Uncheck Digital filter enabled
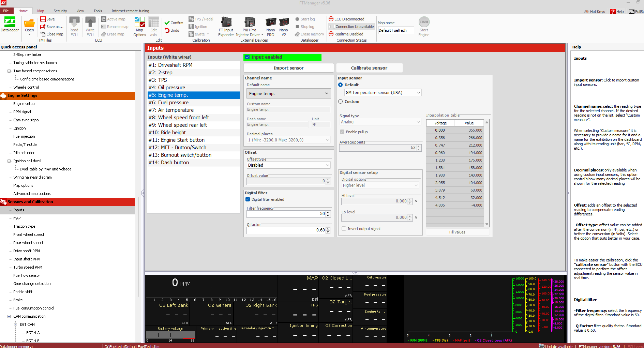The width and height of the screenshot is (644, 348). tap(248, 199)
